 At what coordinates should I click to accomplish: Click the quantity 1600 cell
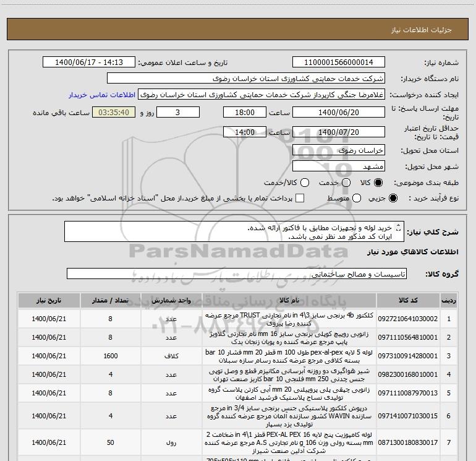point(110,356)
